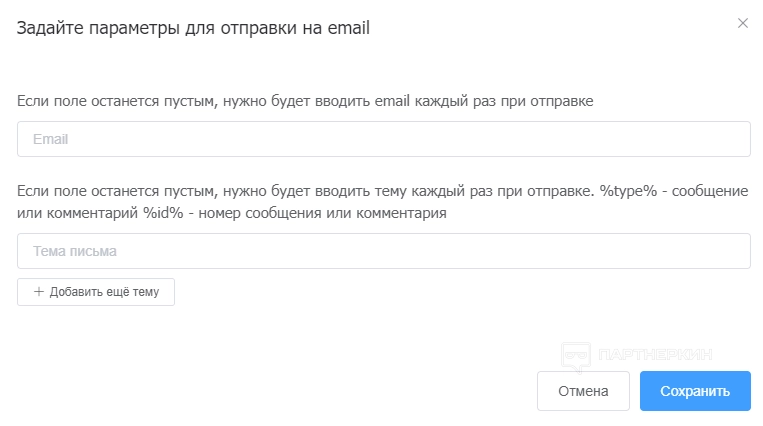Focus the Тема письма input field
763x426 pixels.
coord(383,251)
